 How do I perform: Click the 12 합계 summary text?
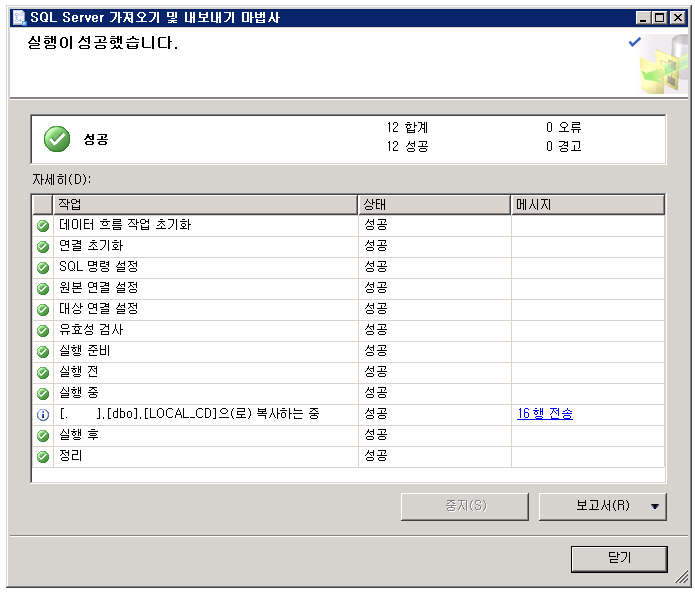[x=407, y=128]
